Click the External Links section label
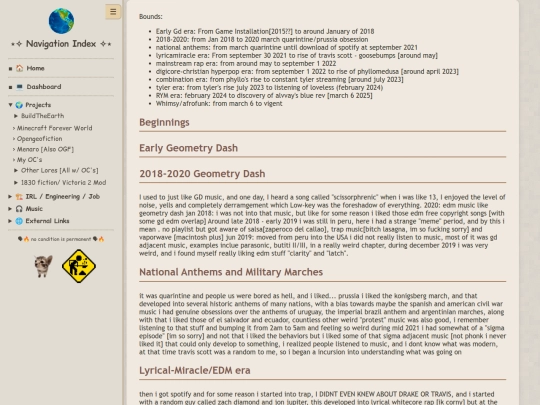The width and height of the screenshot is (540, 405). click(x=47, y=221)
